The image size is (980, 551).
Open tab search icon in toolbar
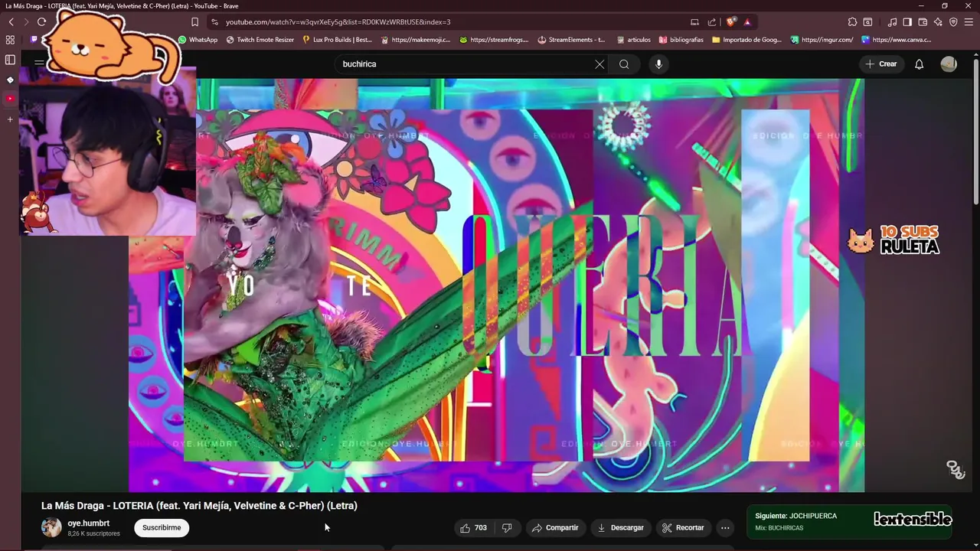coord(867,22)
